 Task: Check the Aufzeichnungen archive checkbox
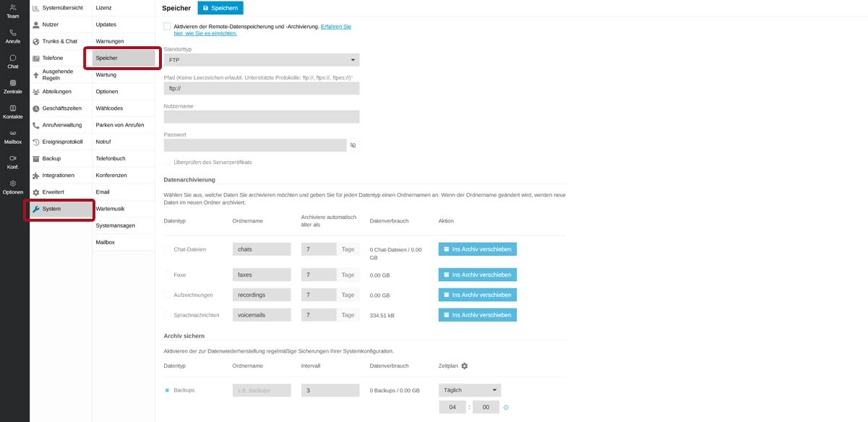pyautogui.click(x=168, y=295)
